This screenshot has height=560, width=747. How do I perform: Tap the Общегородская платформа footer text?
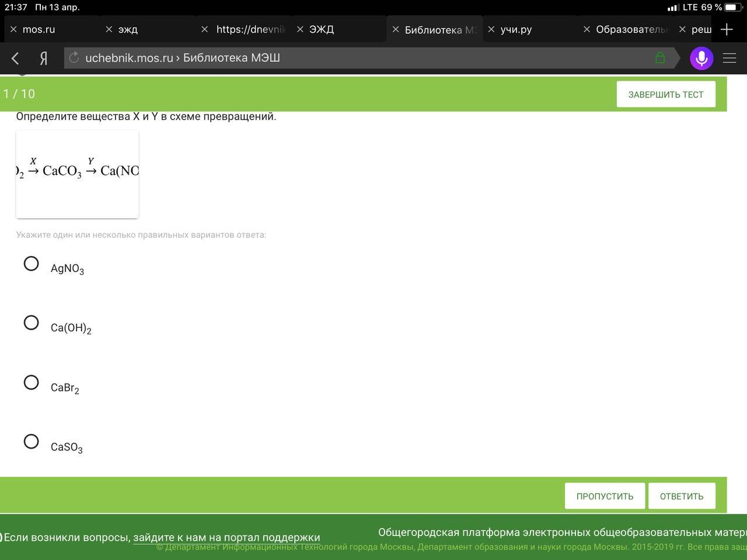coord(562,532)
